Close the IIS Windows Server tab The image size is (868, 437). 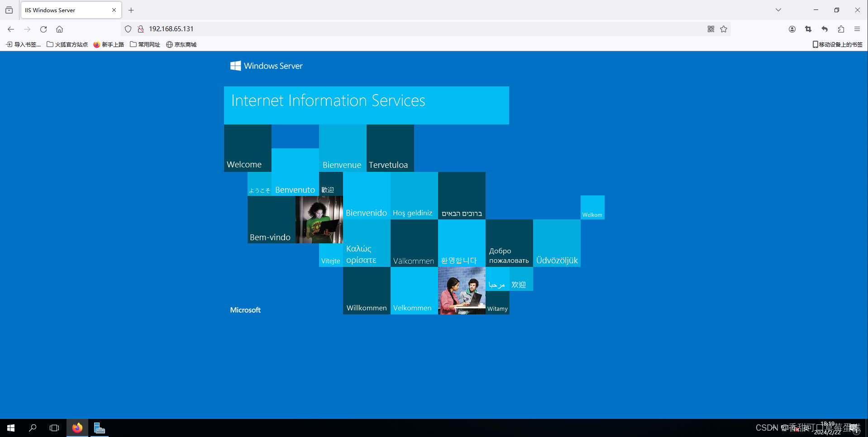114,10
